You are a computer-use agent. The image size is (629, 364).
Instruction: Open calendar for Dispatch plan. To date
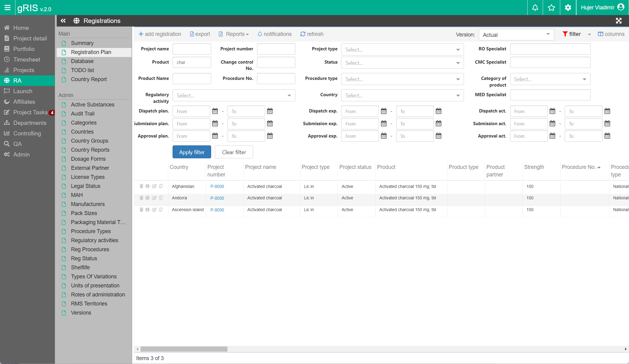pos(270,111)
